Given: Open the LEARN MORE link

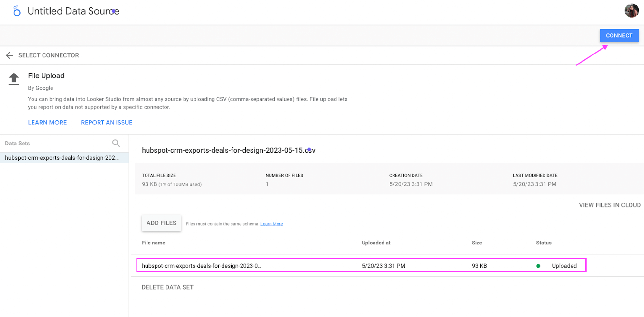Looking at the screenshot, I should pyautogui.click(x=47, y=123).
